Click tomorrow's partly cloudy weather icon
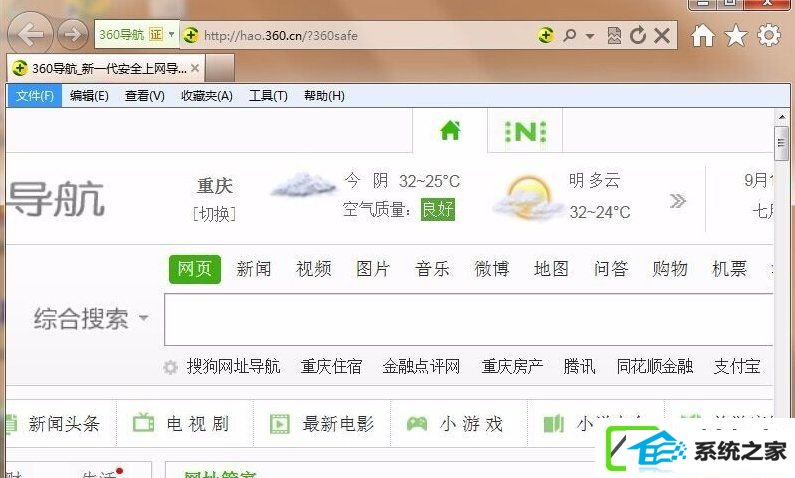The height and width of the screenshot is (478, 795). [x=527, y=197]
